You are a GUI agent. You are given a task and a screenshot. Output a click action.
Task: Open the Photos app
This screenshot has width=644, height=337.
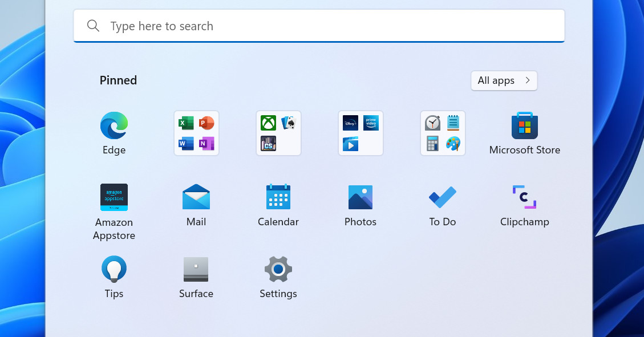(x=360, y=197)
